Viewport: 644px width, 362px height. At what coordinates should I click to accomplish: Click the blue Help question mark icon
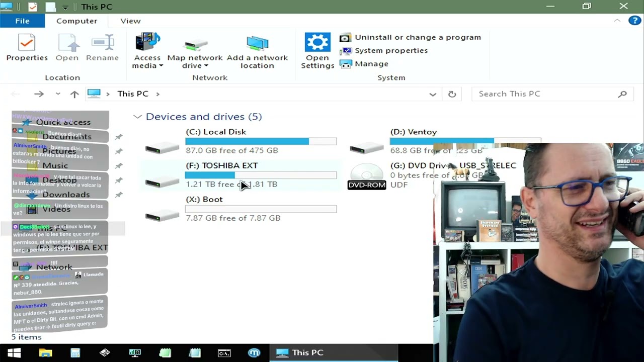point(635,21)
